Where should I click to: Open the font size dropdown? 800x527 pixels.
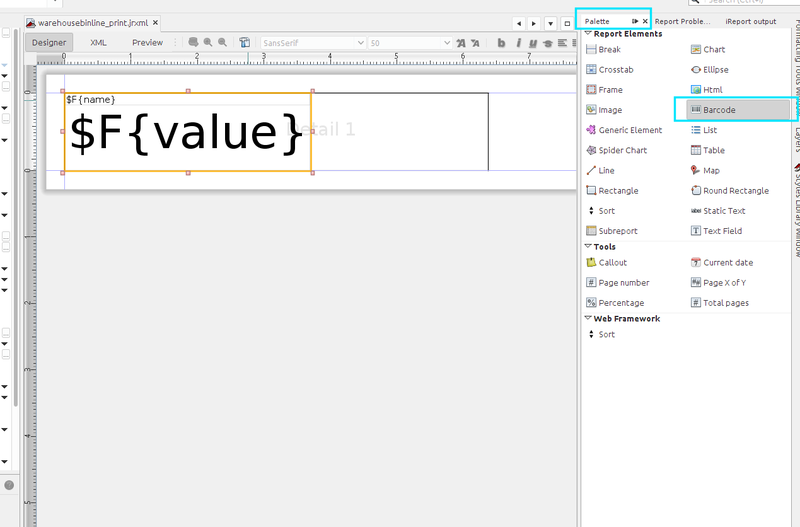(446, 43)
